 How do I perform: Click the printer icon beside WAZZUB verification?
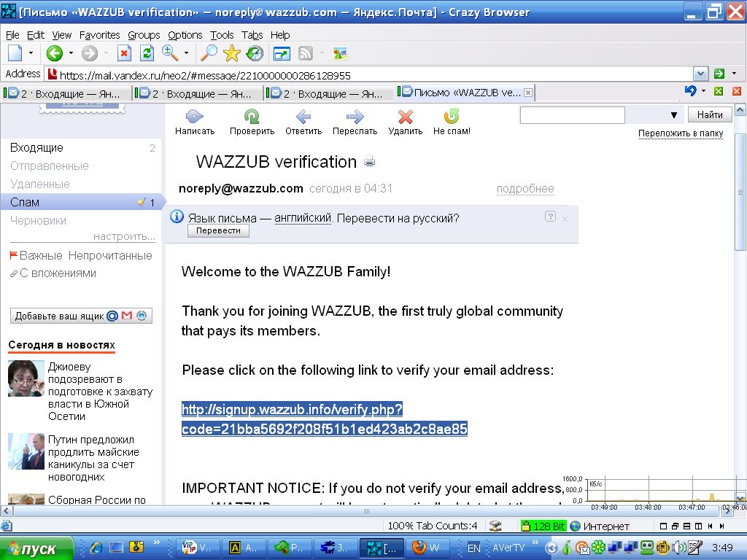coord(369,161)
